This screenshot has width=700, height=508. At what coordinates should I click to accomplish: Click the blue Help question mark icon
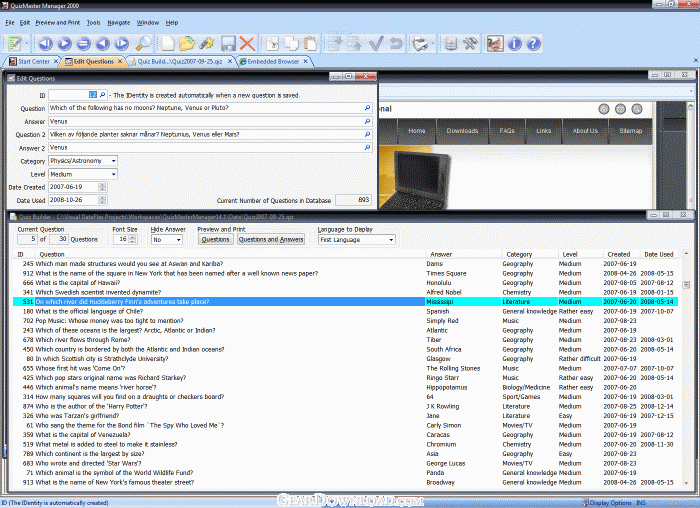[534, 43]
